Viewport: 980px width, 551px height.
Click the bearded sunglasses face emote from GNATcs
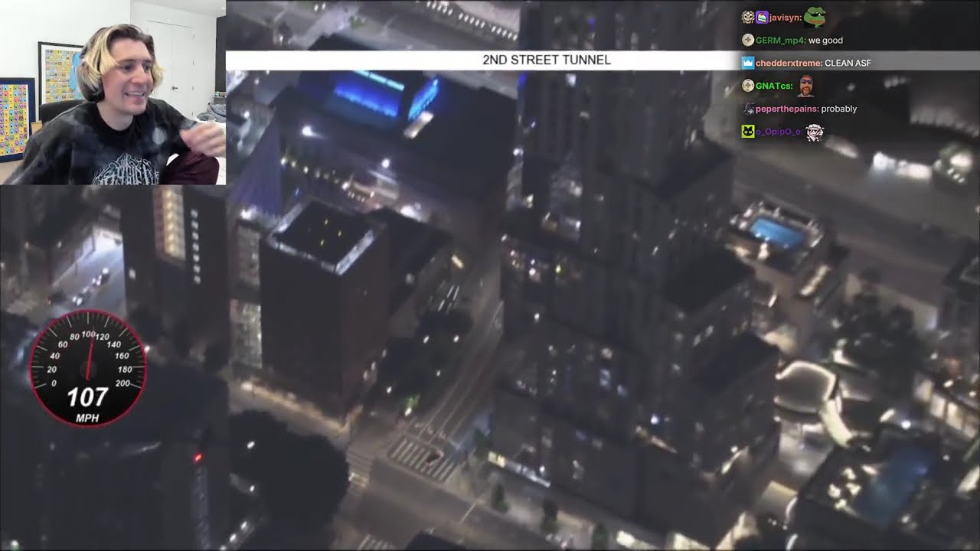[805, 85]
